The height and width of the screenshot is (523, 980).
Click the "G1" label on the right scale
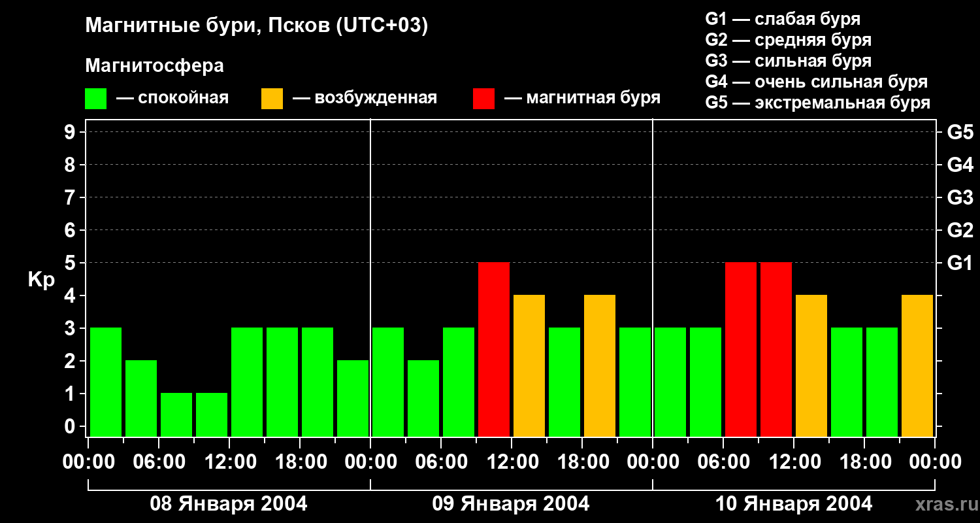click(960, 263)
